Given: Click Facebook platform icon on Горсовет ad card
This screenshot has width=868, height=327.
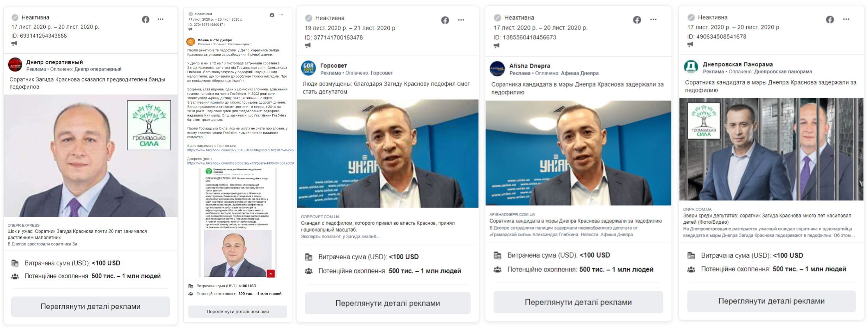Looking at the screenshot, I should click(x=445, y=20).
